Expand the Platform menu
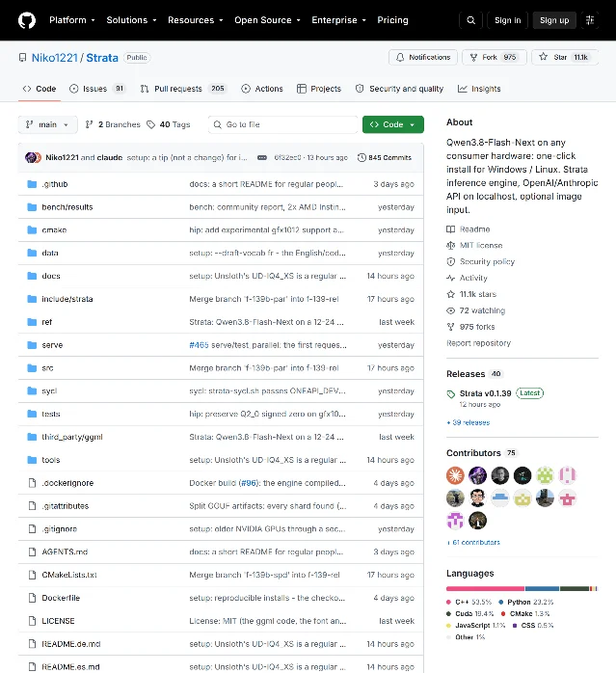The image size is (616, 673). [71, 20]
